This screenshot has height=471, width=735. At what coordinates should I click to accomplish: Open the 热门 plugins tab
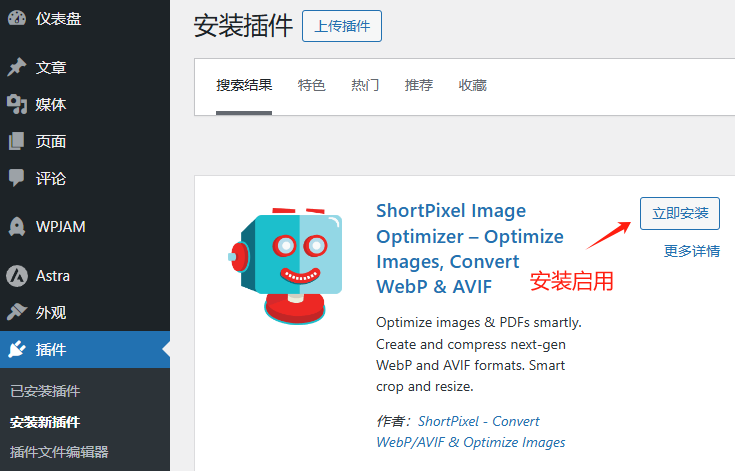pos(365,86)
